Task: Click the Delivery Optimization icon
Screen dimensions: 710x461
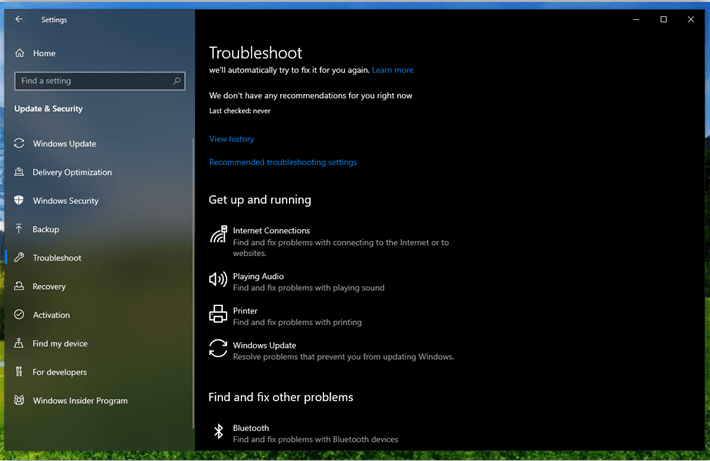Action: [19, 172]
